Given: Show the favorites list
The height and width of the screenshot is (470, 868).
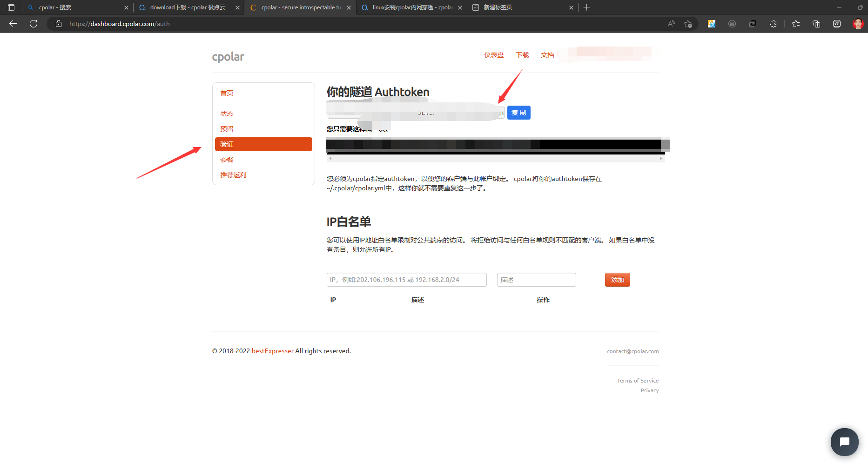Looking at the screenshot, I should point(796,24).
